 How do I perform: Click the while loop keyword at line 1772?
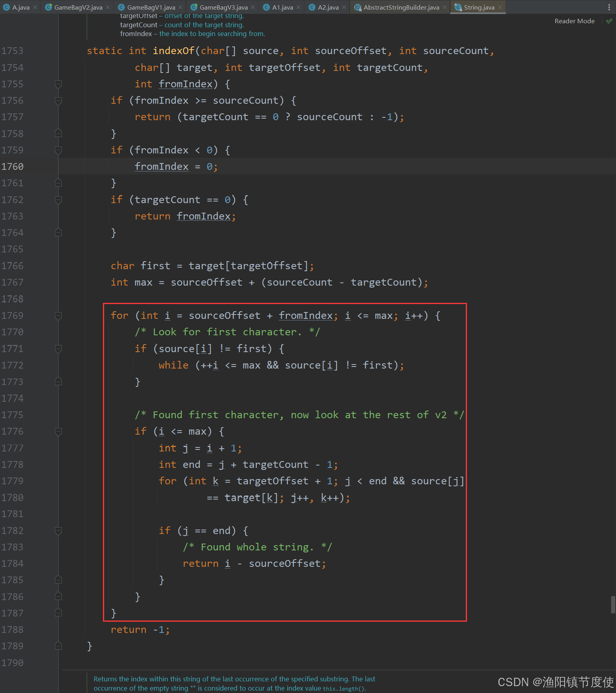point(173,365)
